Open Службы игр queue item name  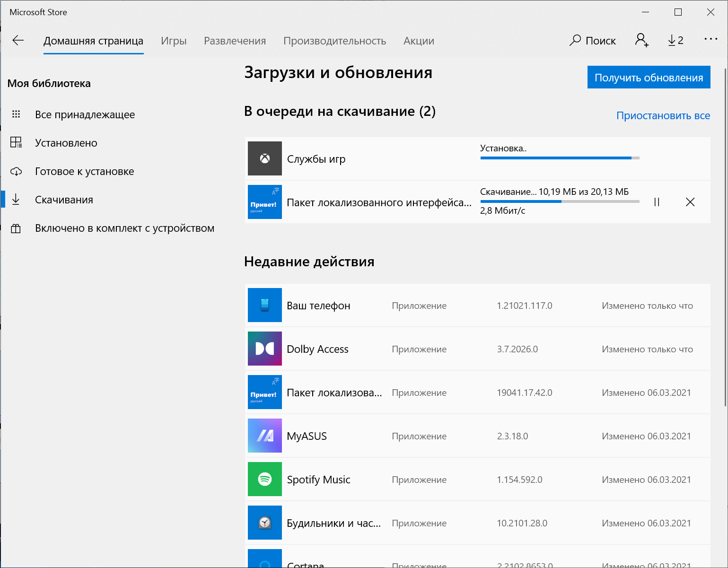tap(316, 159)
